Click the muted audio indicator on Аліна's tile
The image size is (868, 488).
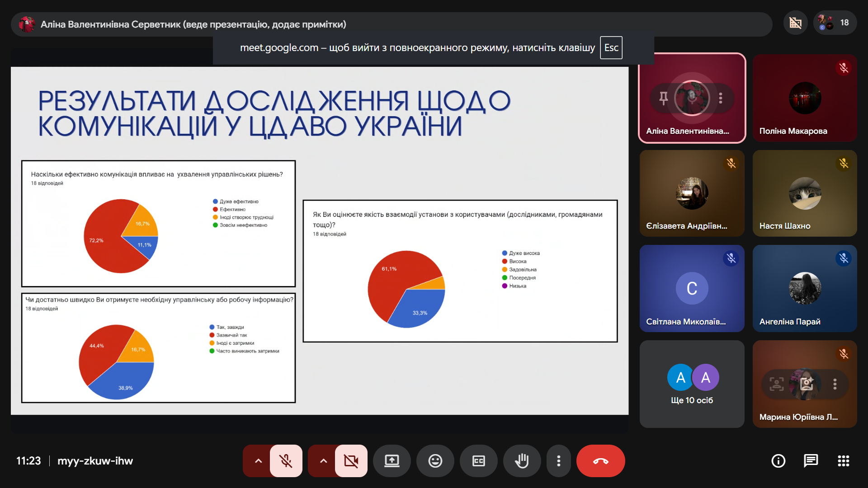pos(692,98)
